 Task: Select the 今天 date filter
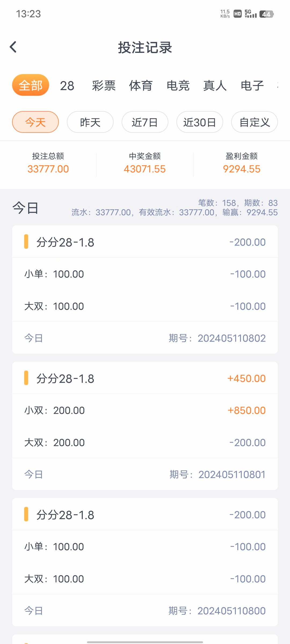click(35, 122)
